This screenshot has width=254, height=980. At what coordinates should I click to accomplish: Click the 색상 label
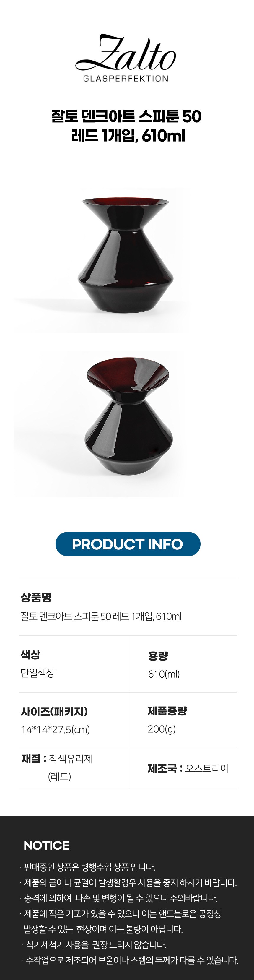(30, 655)
